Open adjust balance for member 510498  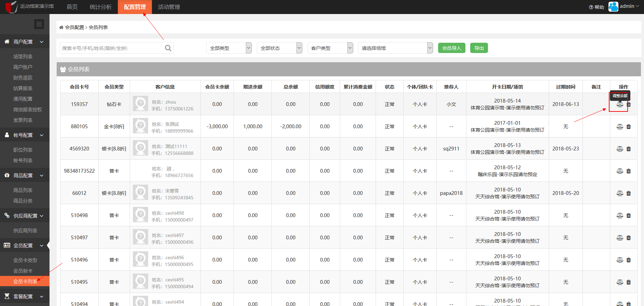620,215
